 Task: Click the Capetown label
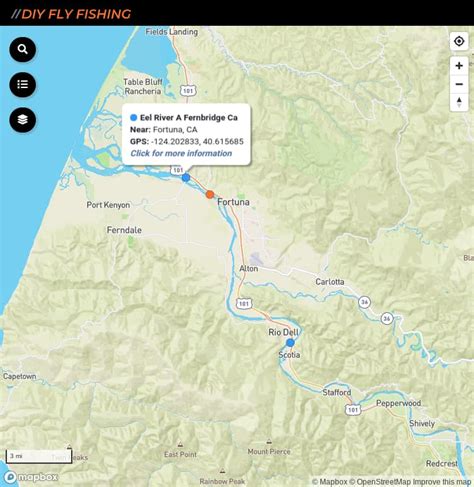19,376
